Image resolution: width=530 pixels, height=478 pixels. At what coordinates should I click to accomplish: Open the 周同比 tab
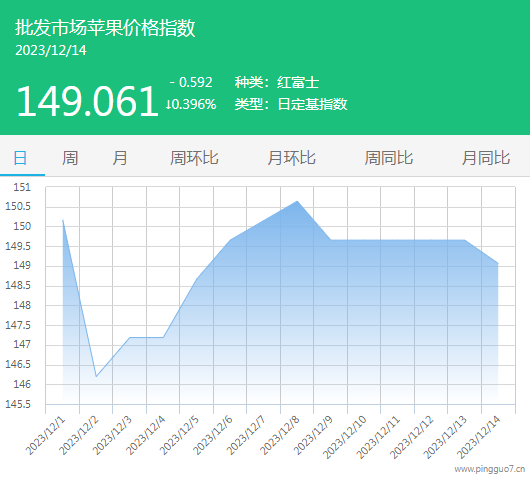pyautogui.click(x=389, y=158)
